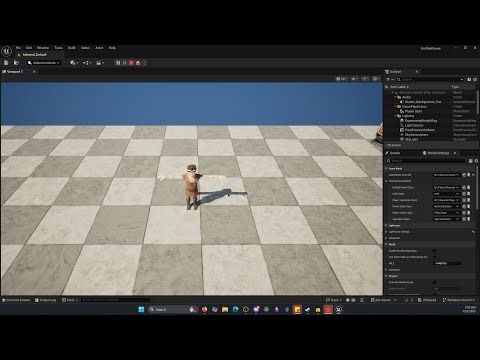Open the Cinematics toolbar dropdown
This screenshot has width=480, height=360.
coord(100,63)
